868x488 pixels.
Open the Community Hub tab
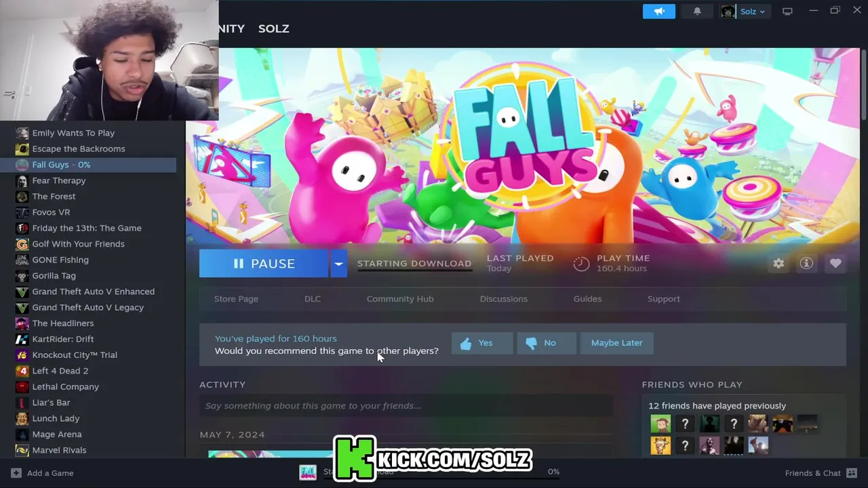pos(400,299)
